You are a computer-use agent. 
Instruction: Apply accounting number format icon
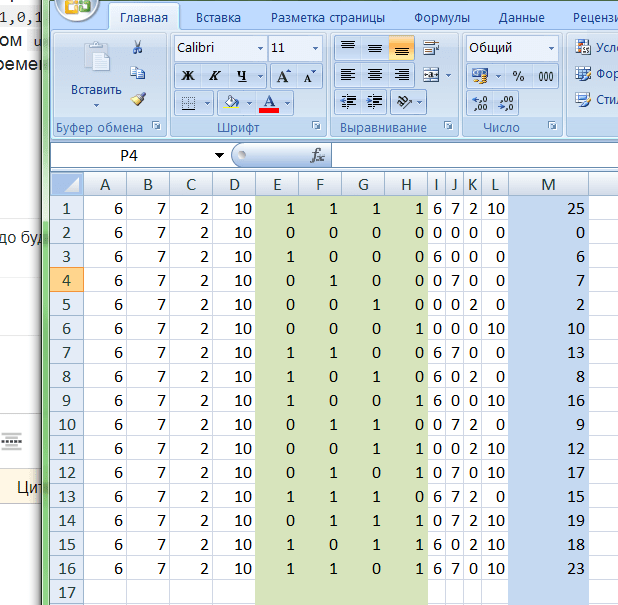pos(480,76)
